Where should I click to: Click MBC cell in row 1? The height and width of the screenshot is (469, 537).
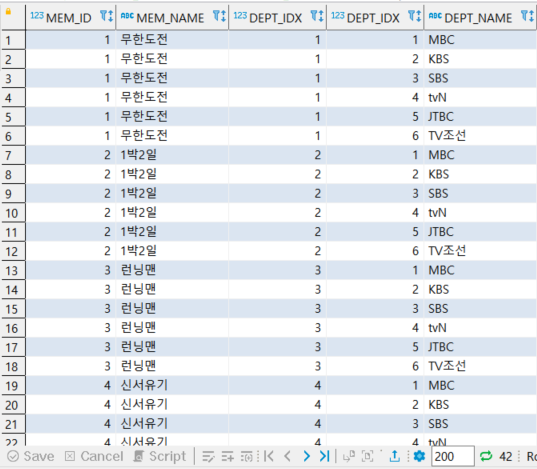click(x=480, y=40)
